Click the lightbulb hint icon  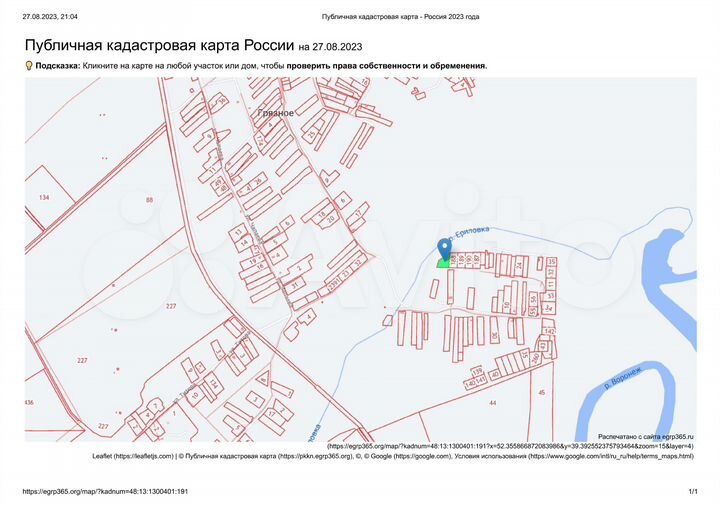28,66
